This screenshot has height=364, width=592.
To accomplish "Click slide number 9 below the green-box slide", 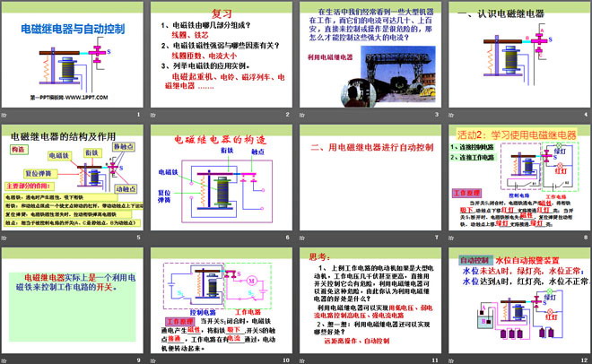I will pos(138,360).
